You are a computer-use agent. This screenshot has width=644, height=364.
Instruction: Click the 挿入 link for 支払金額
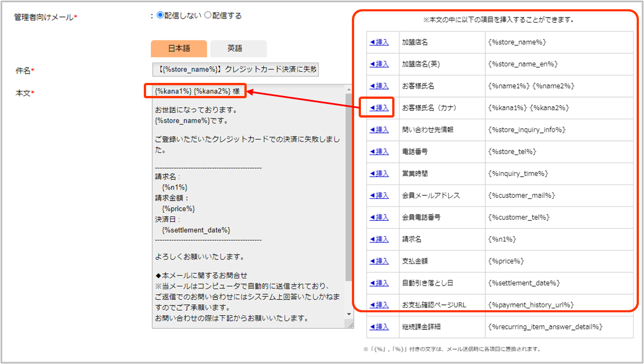tap(379, 261)
